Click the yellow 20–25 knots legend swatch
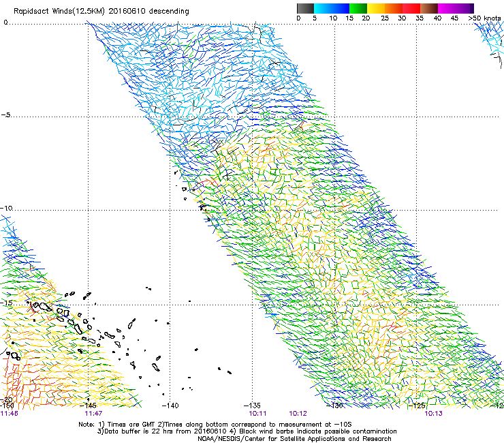Image resolution: width=504 pixels, height=443 pixels. click(x=376, y=8)
